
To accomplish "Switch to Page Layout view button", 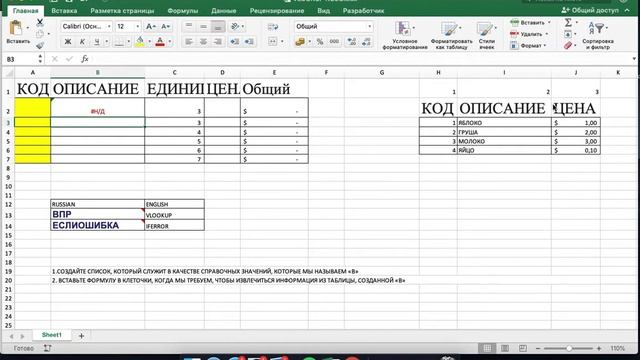I will tap(505, 348).
